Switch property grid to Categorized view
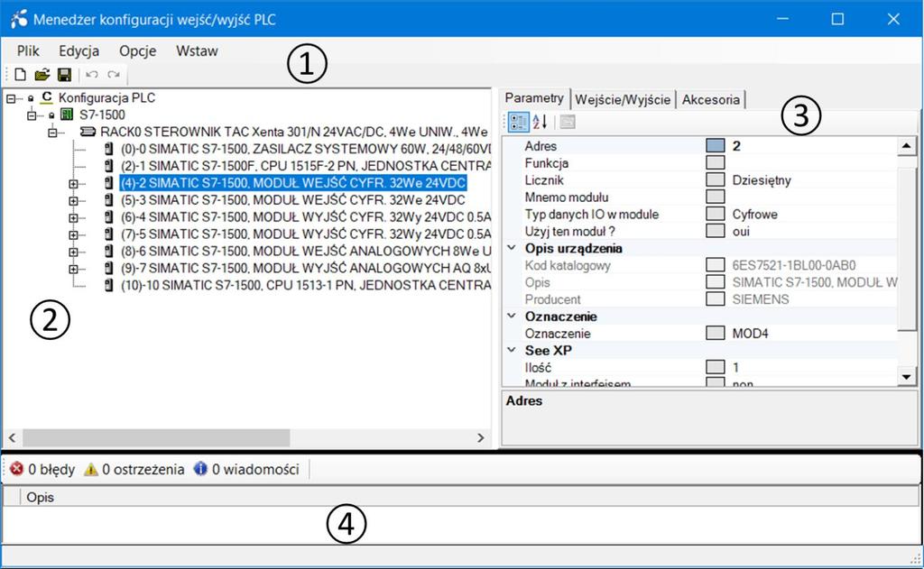The width and height of the screenshot is (924, 569). pos(519,122)
